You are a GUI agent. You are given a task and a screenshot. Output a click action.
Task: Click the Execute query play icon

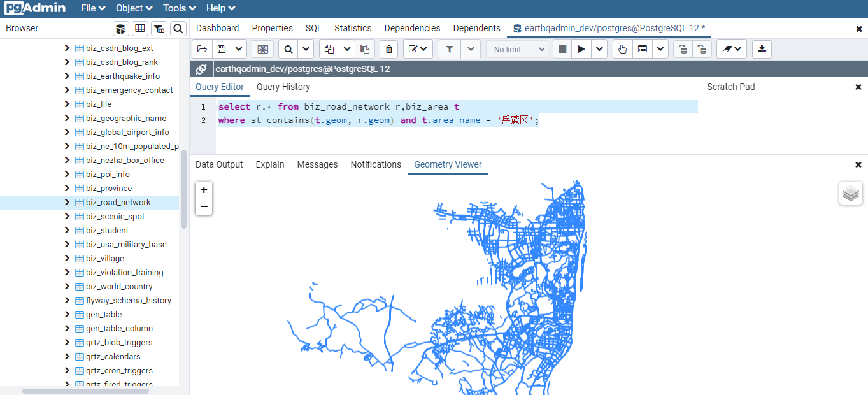point(581,49)
